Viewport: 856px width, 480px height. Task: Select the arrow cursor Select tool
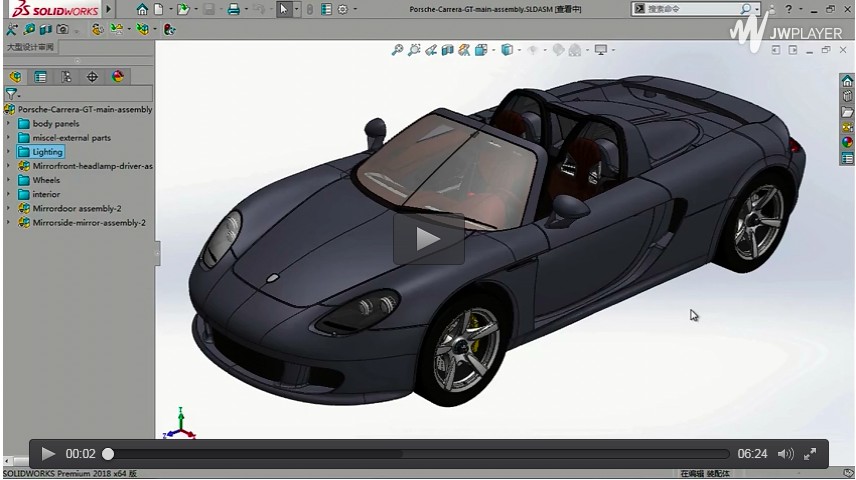284,9
